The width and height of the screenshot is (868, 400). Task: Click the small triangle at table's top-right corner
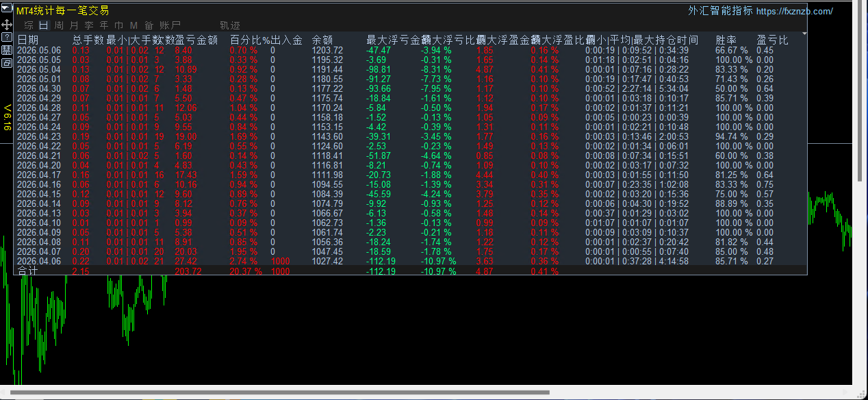tap(804, 33)
